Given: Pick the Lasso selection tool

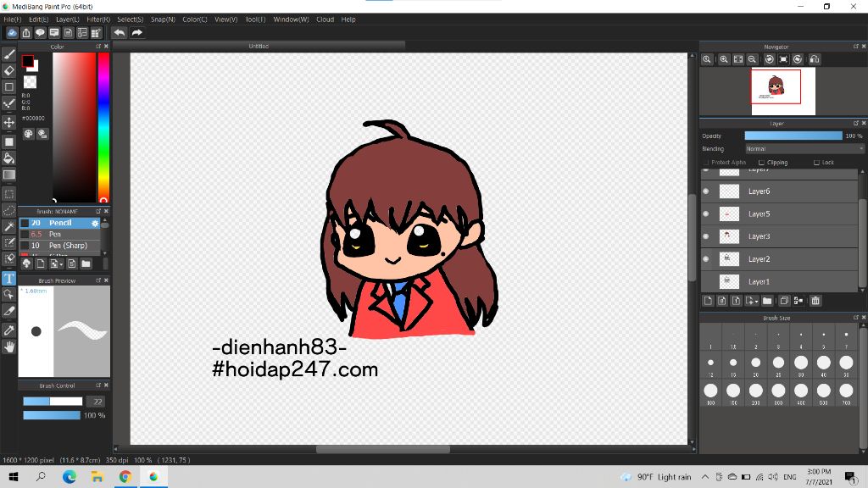Looking at the screenshot, I should click(8, 210).
